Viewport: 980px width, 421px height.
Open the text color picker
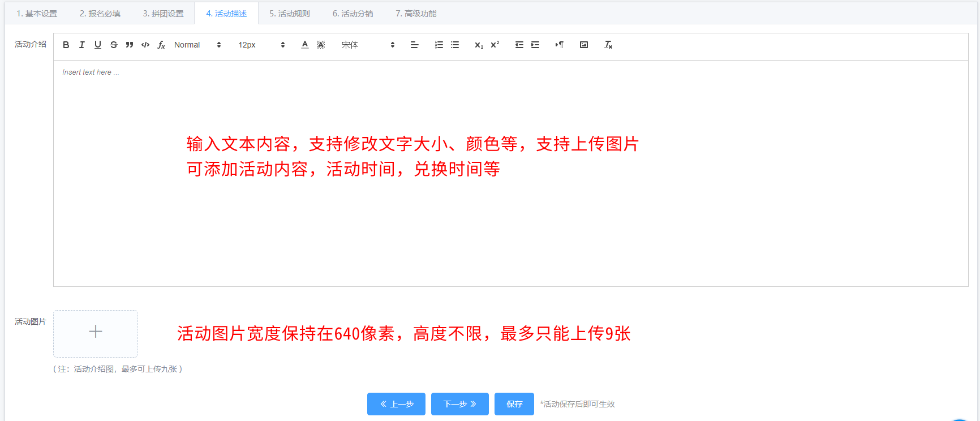click(x=305, y=45)
